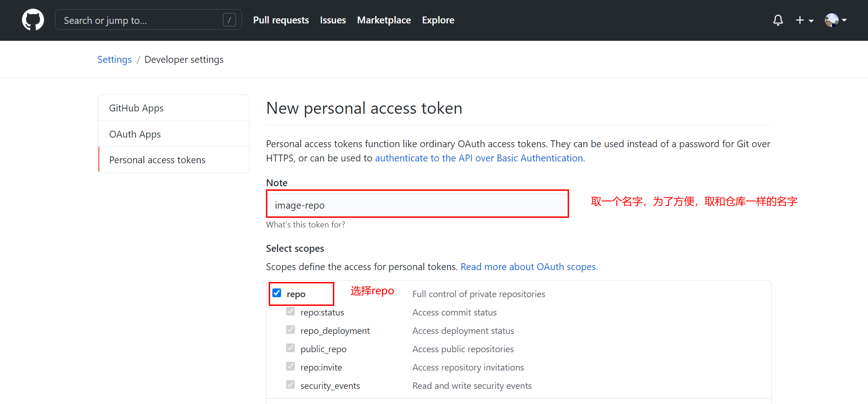Toggle the security_events checkbox
Image resolution: width=868 pixels, height=404 pixels.
pos(290,385)
